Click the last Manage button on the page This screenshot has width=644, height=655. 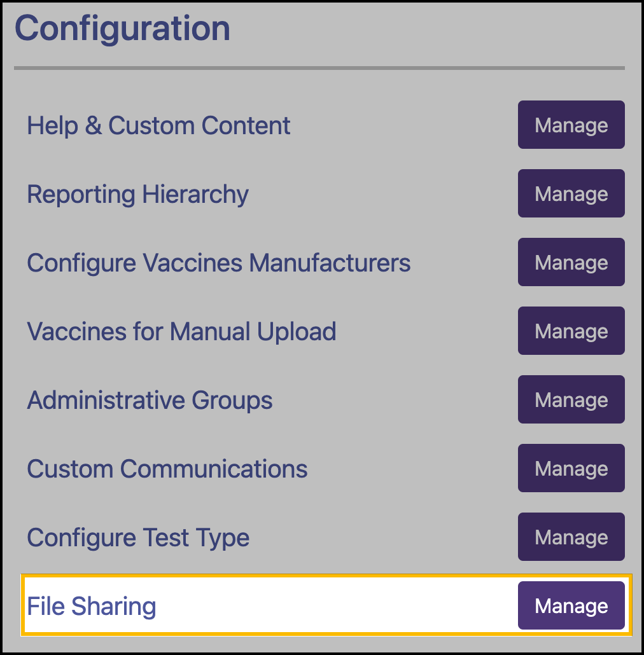pyautogui.click(x=571, y=605)
